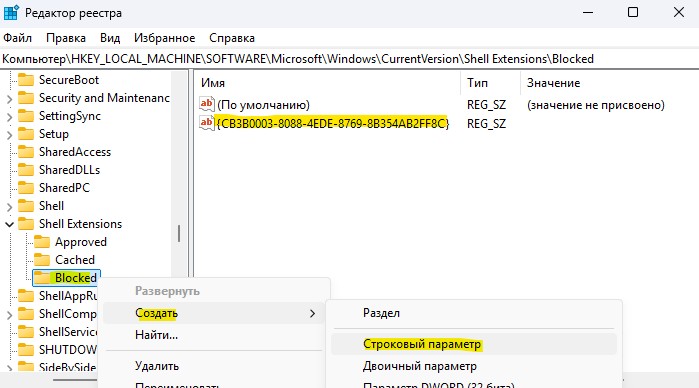Click the Shell folder icon

pos(26,206)
